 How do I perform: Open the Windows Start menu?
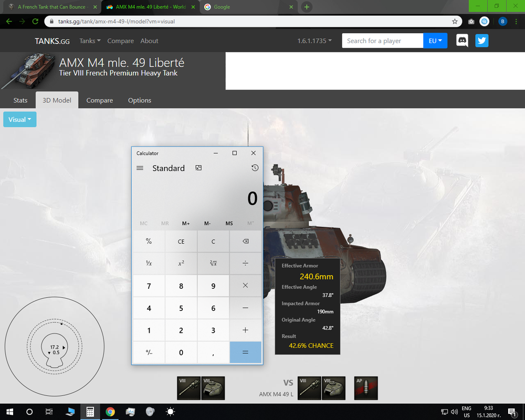[9, 412]
